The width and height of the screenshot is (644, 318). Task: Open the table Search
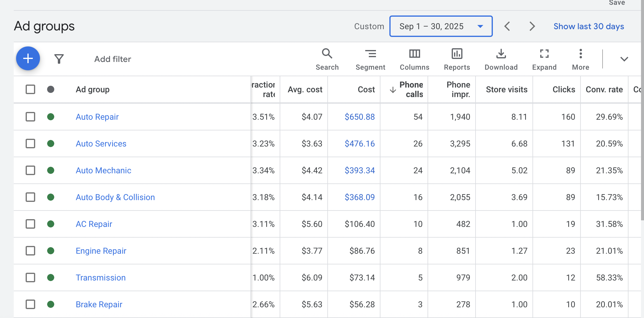click(x=327, y=58)
